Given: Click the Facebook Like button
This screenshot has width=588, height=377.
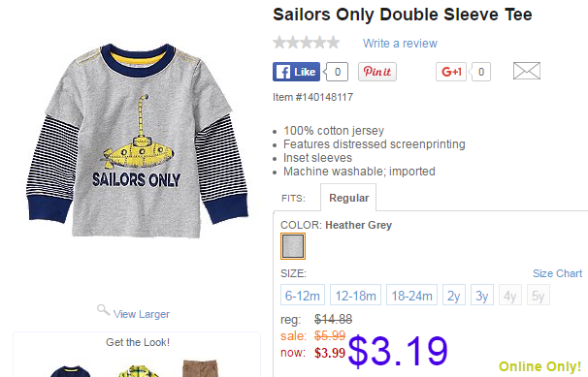Looking at the screenshot, I should pyautogui.click(x=296, y=72).
